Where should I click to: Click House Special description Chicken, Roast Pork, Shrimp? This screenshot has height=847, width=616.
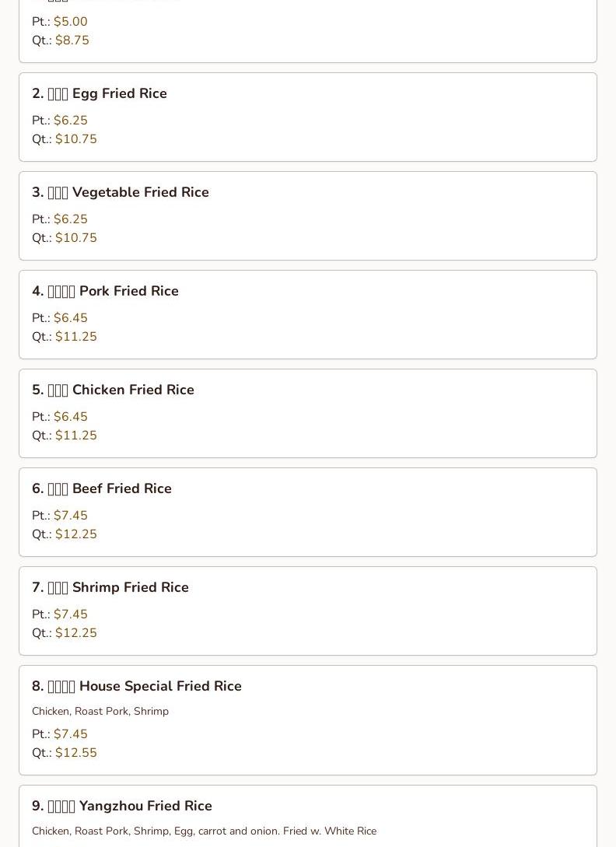coord(100,712)
